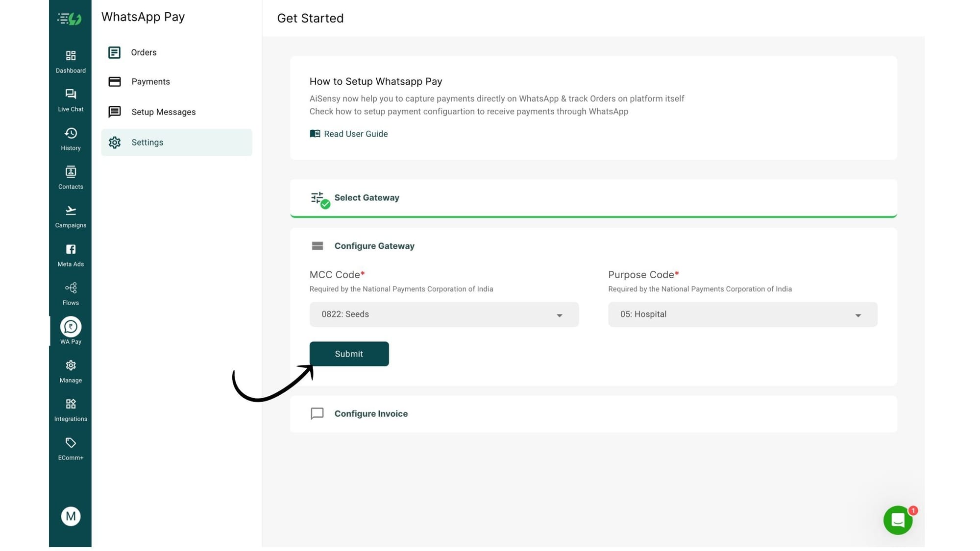
Task: Expand the Configure Invoice section
Action: (371, 414)
